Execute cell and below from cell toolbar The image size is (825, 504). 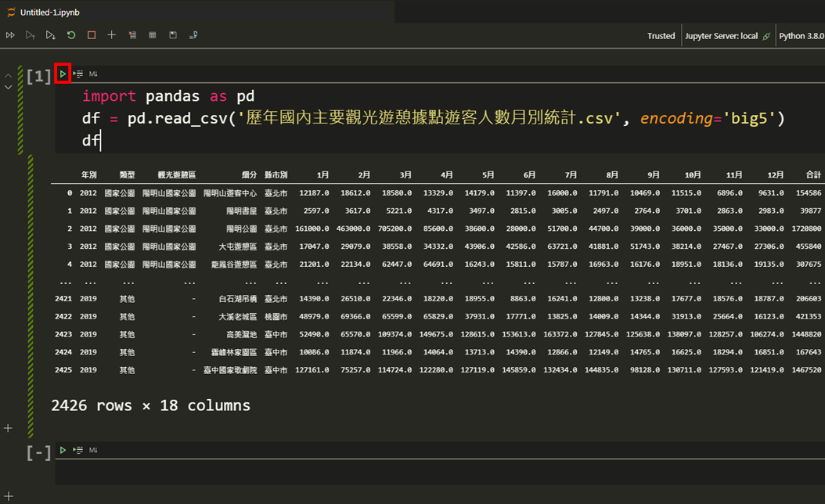(77, 74)
